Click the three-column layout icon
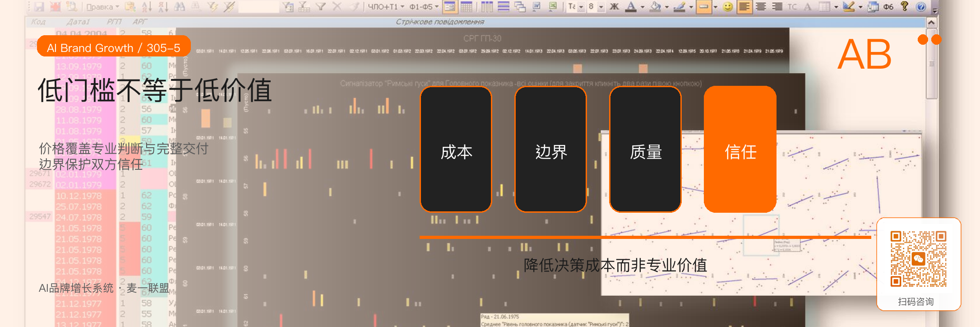Screen dimensions: 980x327 pos(487,7)
